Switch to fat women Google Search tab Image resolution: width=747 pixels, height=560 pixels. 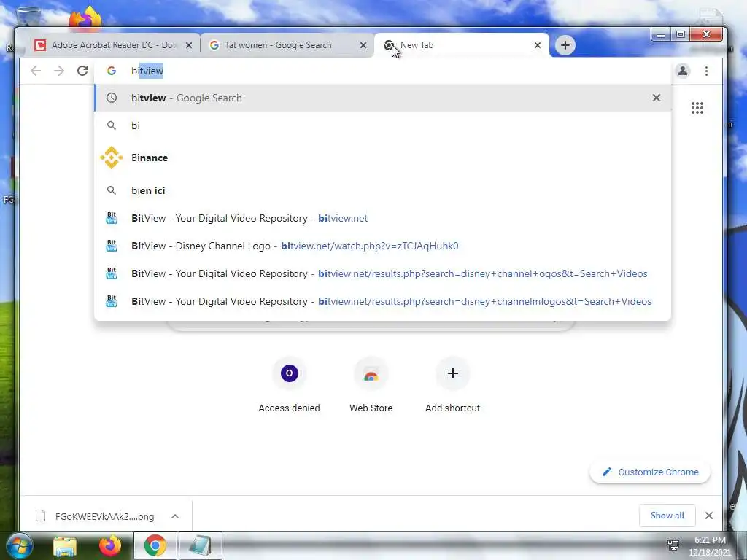point(287,45)
